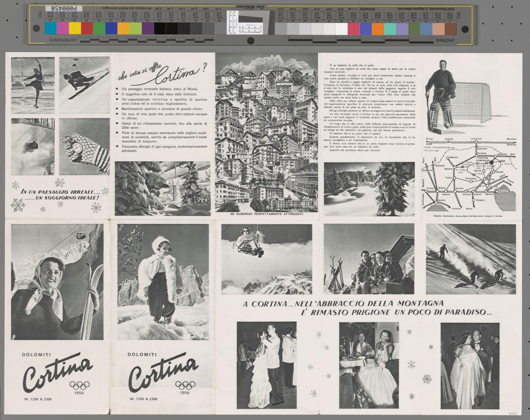Select the bobsled run photo

(x=33, y=146)
